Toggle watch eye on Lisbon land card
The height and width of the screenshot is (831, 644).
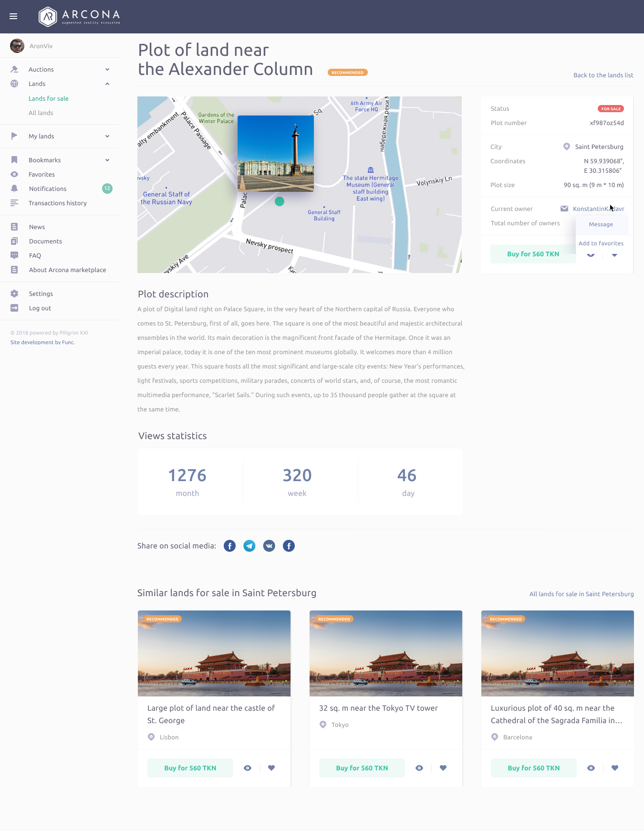248,768
